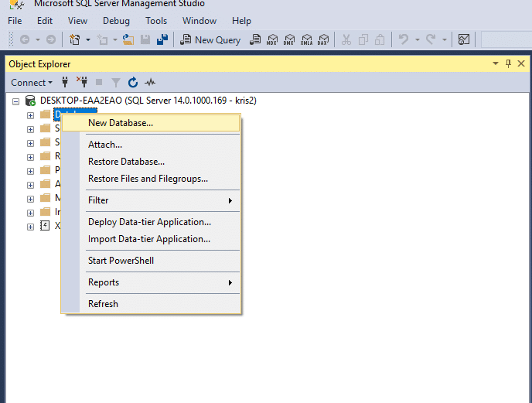
Task: Click the Connect Object Explorer plug icon
Action: point(65,82)
